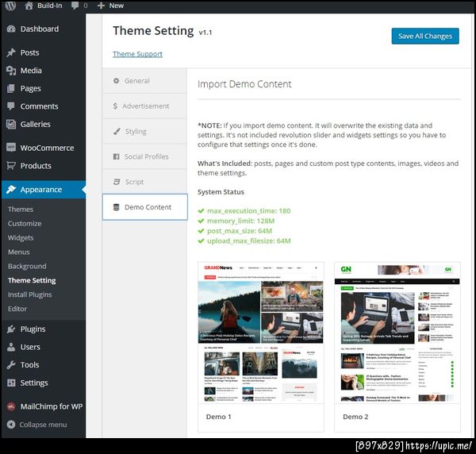Open the Script tab
This screenshot has height=454, width=476.
[145, 182]
